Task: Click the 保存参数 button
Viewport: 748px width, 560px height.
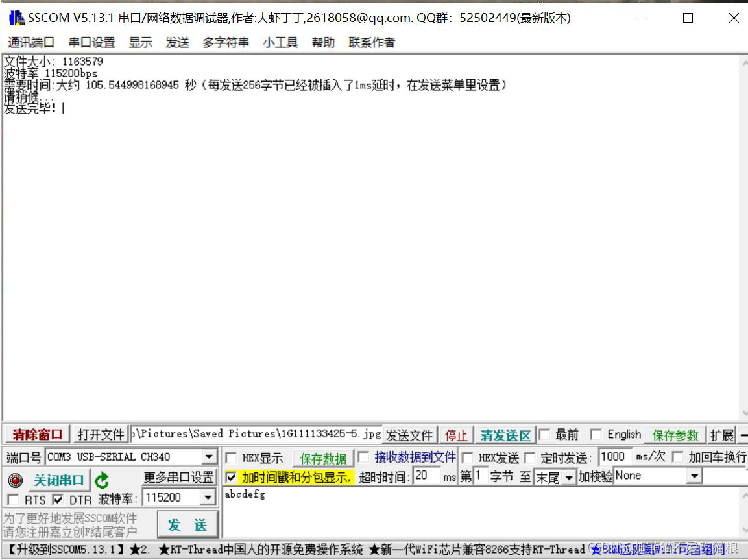Action: 675,435
